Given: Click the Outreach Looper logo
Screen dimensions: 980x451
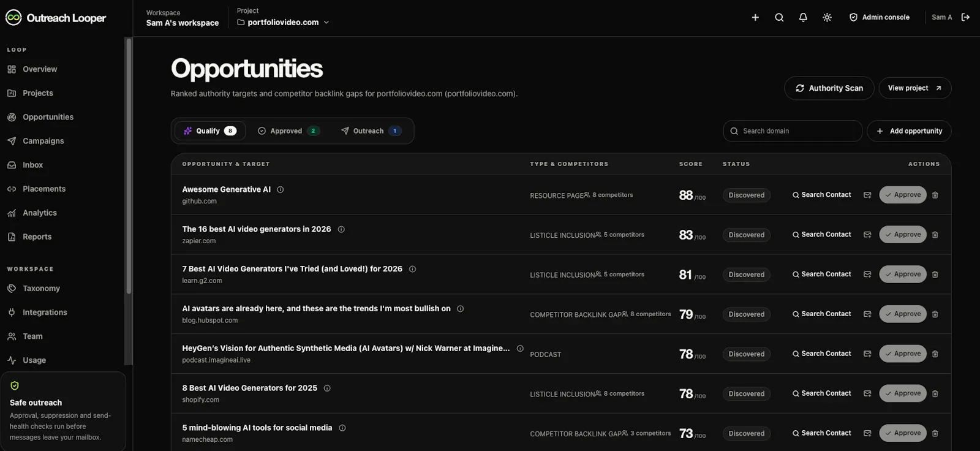Looking at the screenshot, I should click(56, 18).
